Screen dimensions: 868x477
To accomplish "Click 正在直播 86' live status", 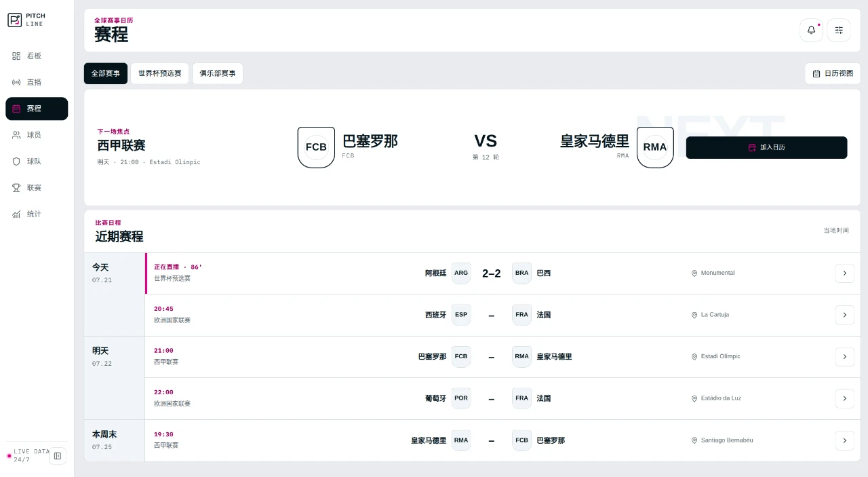I will 178,267.
